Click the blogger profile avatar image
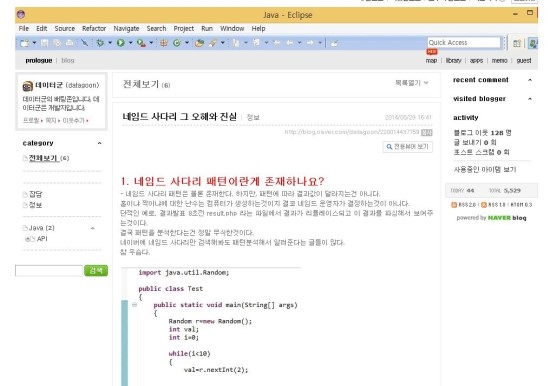 [28, 86]
